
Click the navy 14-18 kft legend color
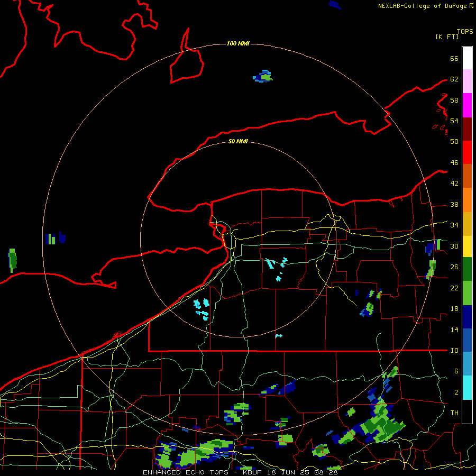tap(467, 317)
